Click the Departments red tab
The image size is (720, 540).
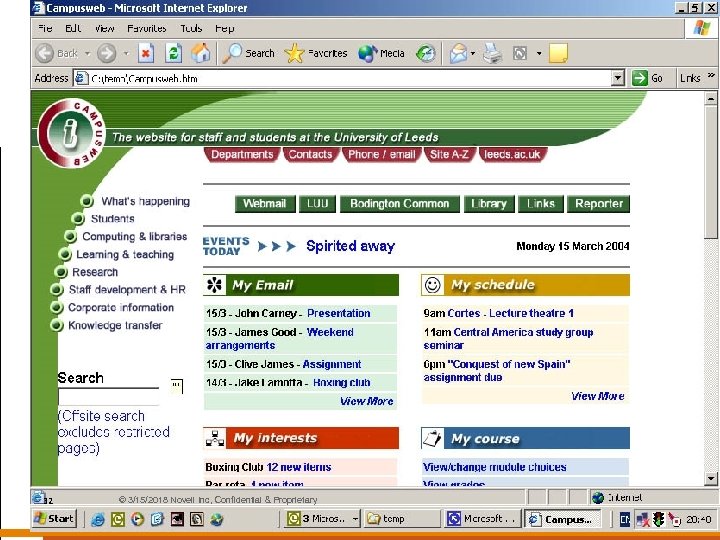coord(242,154)
